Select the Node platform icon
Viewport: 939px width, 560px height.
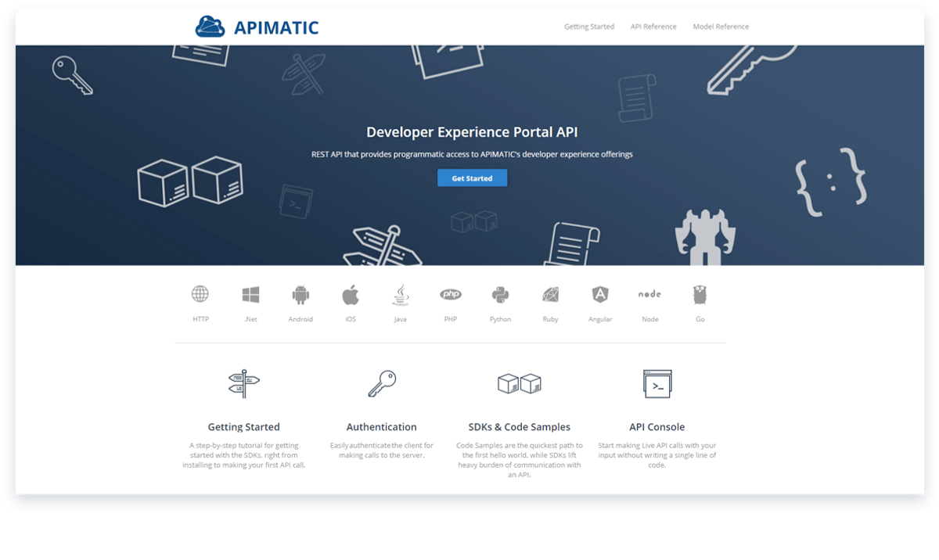[x=649, y=294]
